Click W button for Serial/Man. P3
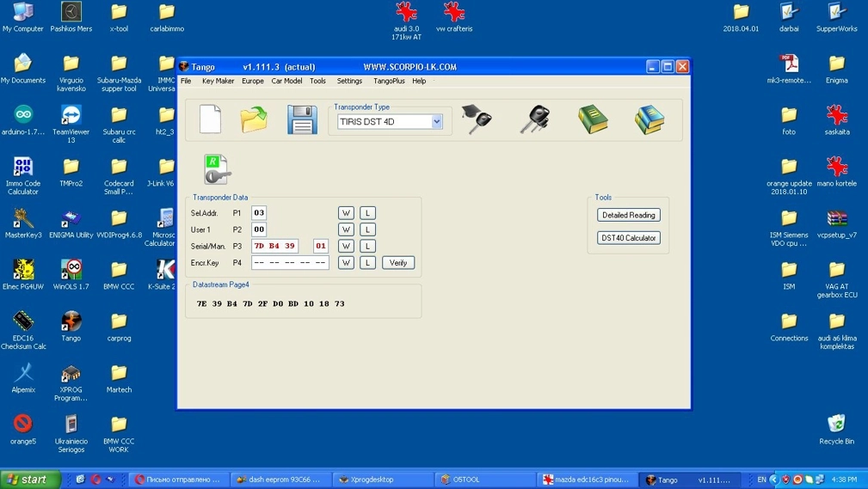 click(x=346, y=246)
